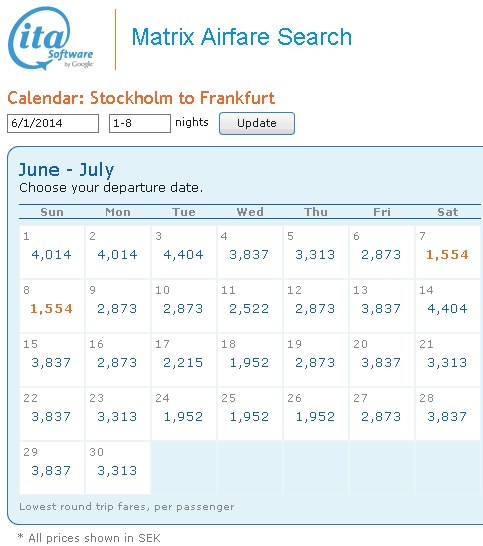Select June 7 fare of 1,554

(x=447, y=255)
